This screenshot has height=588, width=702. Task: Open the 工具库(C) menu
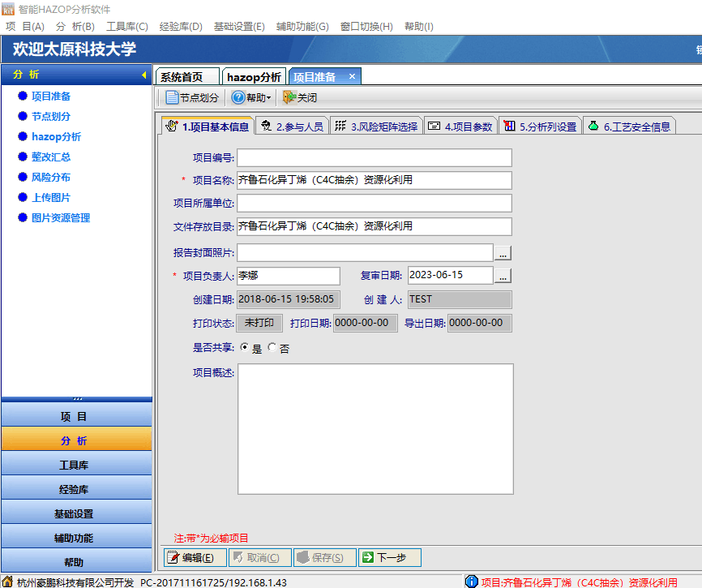coord(126,27)
